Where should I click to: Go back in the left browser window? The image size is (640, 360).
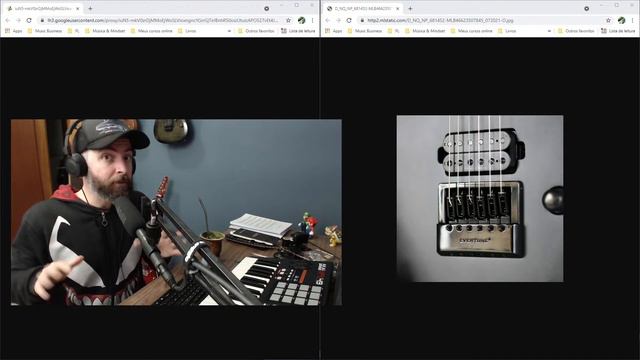pyautogui.click(x=8, y=20)
